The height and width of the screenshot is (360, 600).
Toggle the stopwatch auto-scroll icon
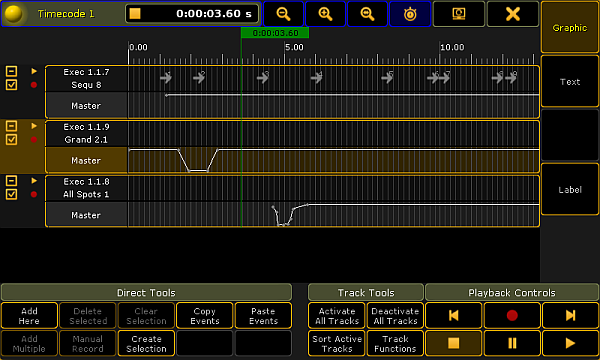410,14
